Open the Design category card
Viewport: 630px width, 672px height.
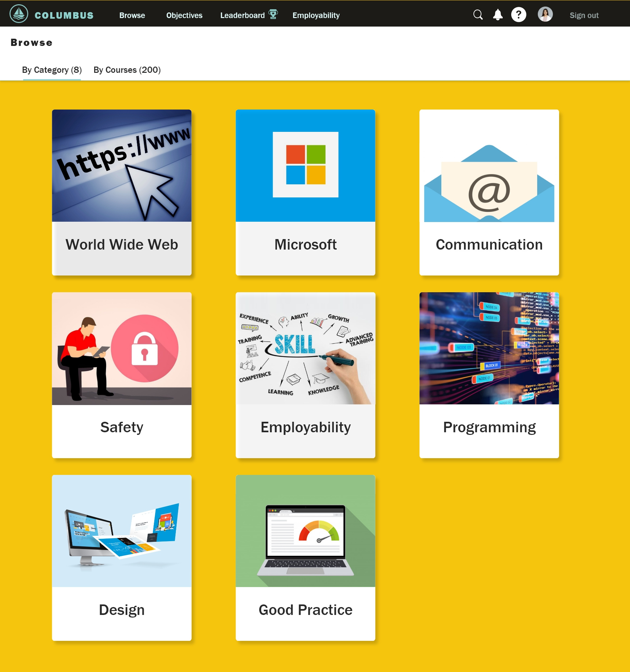coord(121,558)
